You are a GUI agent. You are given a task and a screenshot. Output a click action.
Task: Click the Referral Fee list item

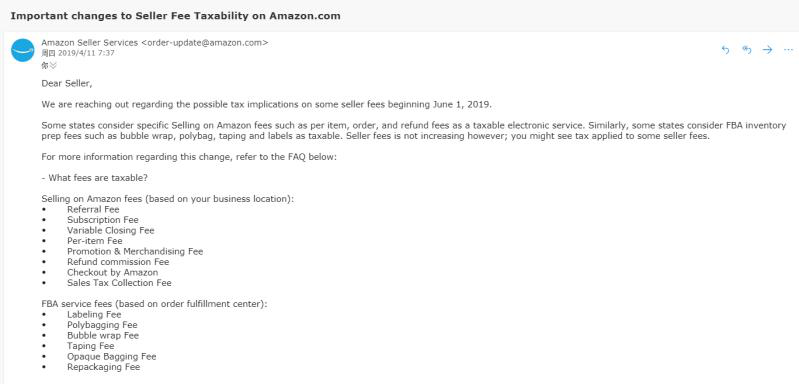[93, 209]
